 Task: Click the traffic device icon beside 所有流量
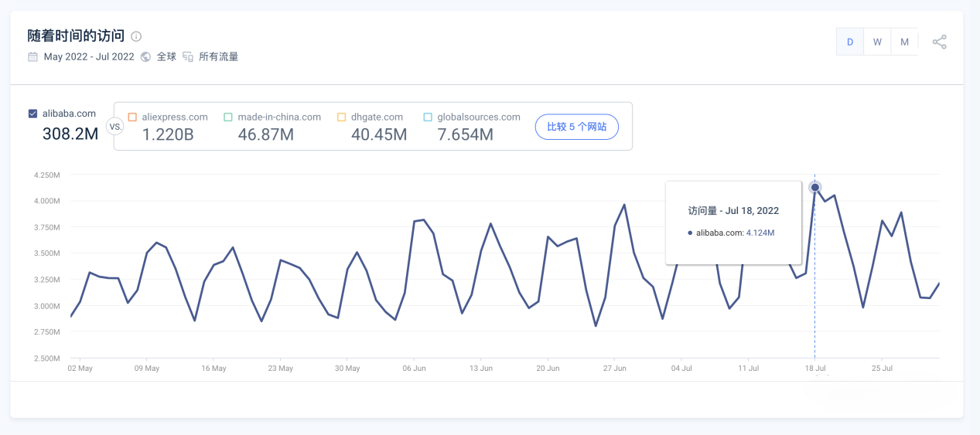point(188,56)
